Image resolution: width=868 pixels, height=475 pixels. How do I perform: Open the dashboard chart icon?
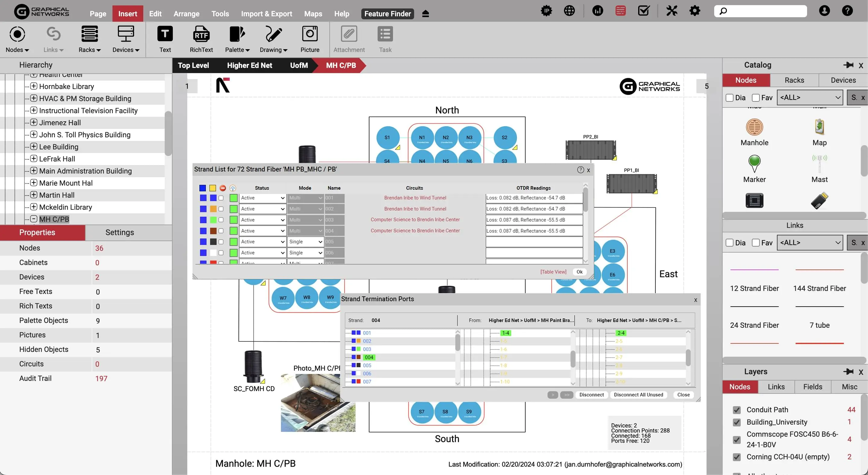597,11
